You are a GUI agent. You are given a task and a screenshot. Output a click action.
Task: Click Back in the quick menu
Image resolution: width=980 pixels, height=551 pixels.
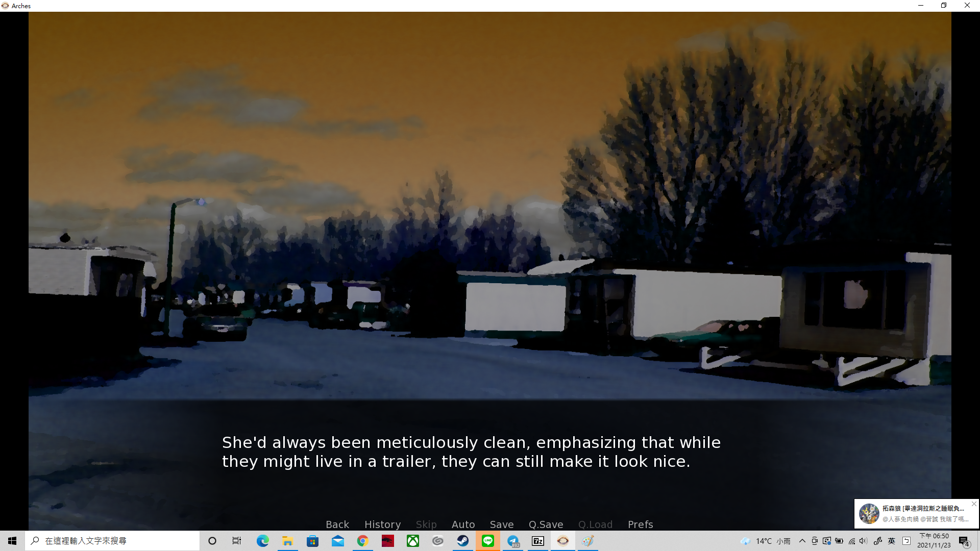click(x=337, y=524)
